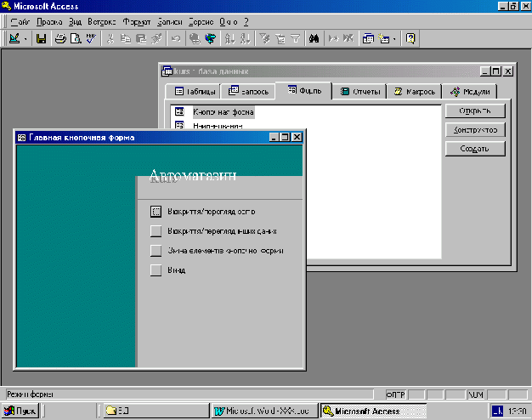The width and height of the screenshot is (532, 420).
Task: Show the Database Window via toolbar icon
Action: click(368, 39)
